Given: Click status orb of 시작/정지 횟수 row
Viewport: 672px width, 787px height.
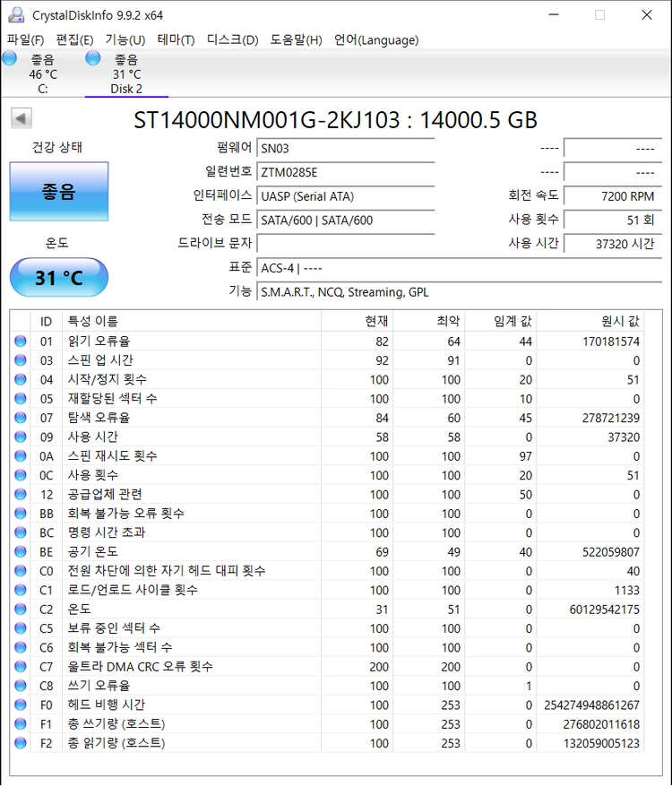Looking at the screenshot, I should tap(21, 379).
